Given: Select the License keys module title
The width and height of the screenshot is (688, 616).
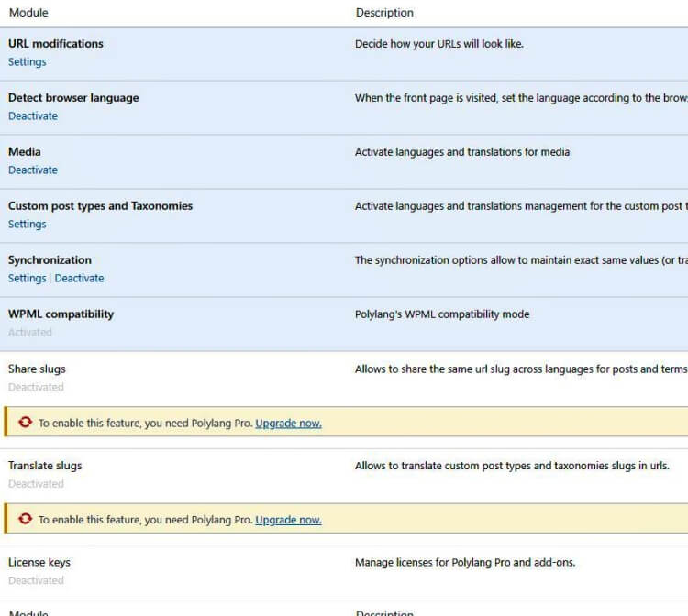Looking at the screenshot, I should coord(39,562).
